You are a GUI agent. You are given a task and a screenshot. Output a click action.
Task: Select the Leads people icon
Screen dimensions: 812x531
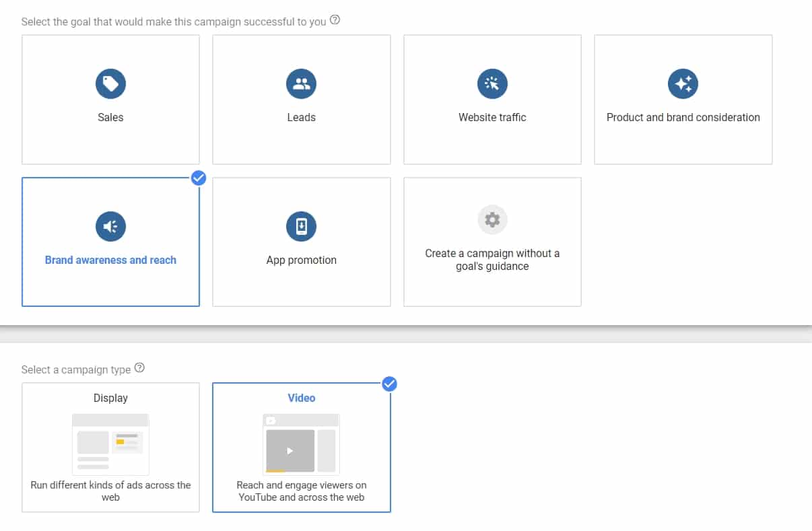pos(301,84)
